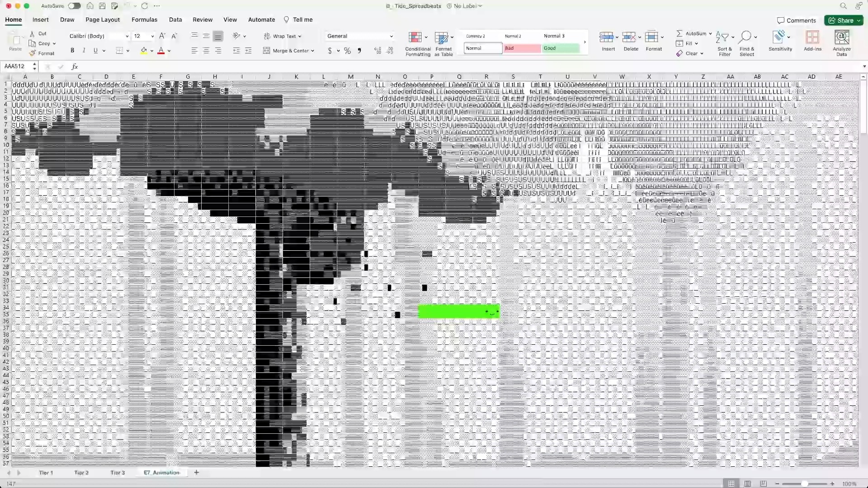Open the Comments pane button
The height and width of the screenshot is (488, 868).
click(796, 20)
